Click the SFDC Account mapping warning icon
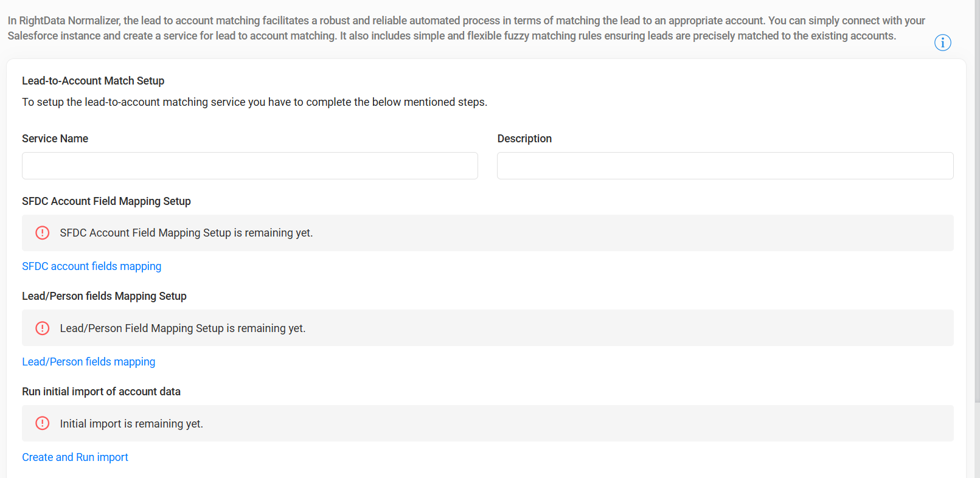This screenshot has height=478, width=980. point(42,233)
